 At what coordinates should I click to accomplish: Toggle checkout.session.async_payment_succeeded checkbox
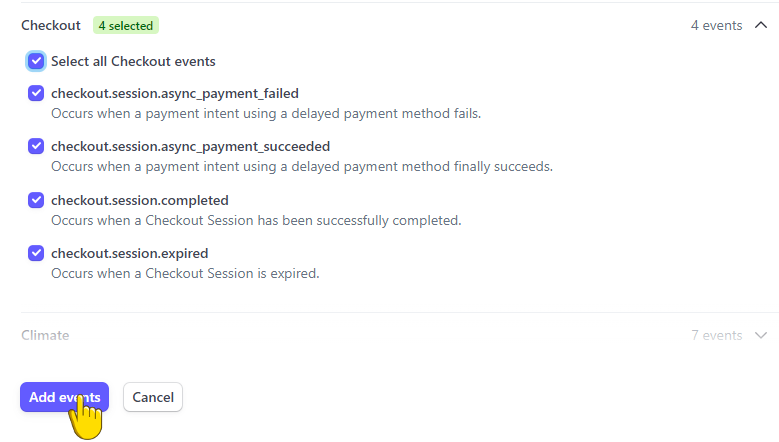coord(36,146)
